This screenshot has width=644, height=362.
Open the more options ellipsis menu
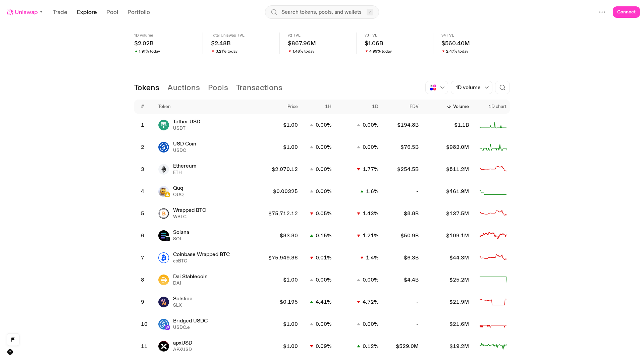[602, 12]
